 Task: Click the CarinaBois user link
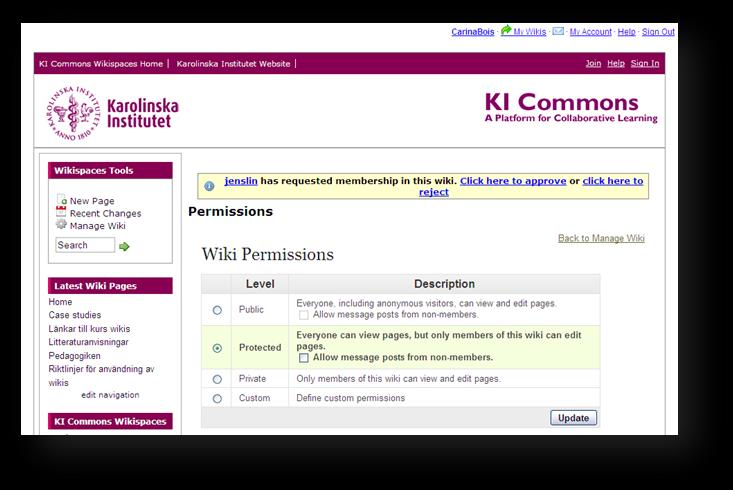(x=473, y=32)
